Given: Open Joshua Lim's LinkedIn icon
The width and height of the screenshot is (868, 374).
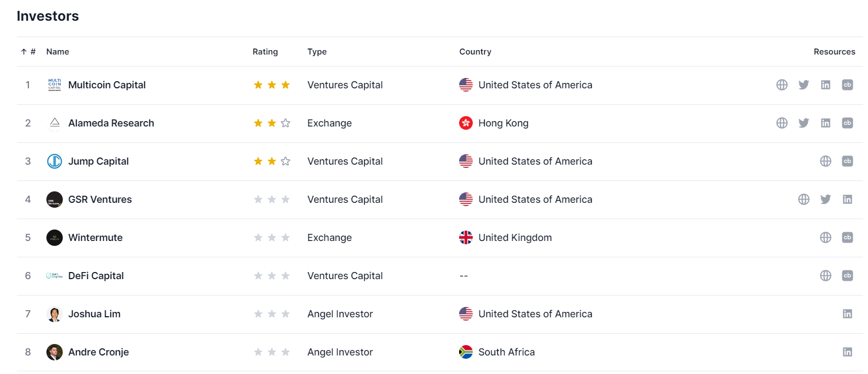Looking at the screenshot, I should (847, 314).
